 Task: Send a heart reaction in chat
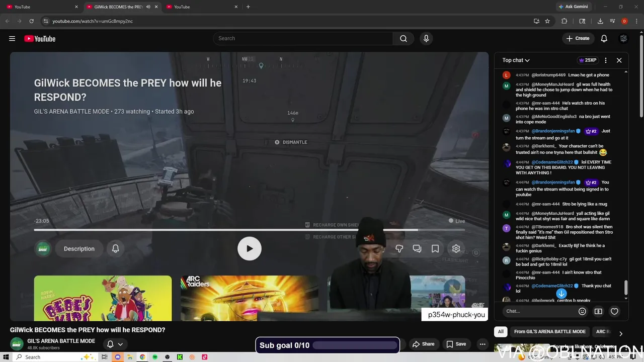tap(614, 311)
